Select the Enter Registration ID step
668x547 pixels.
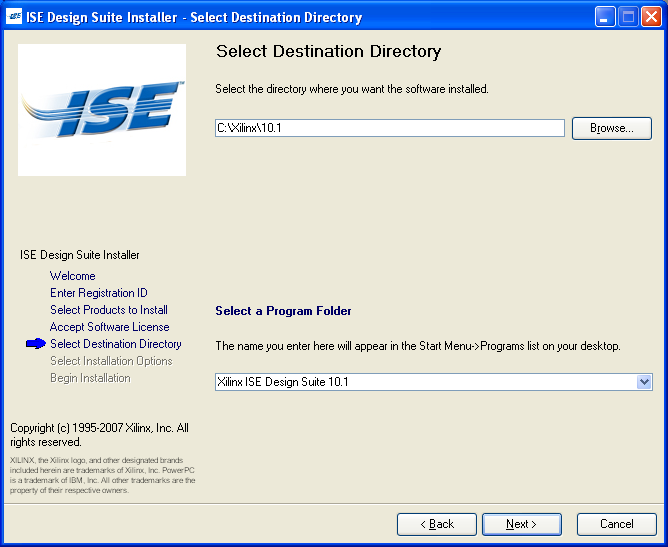[x=99, y=293]
